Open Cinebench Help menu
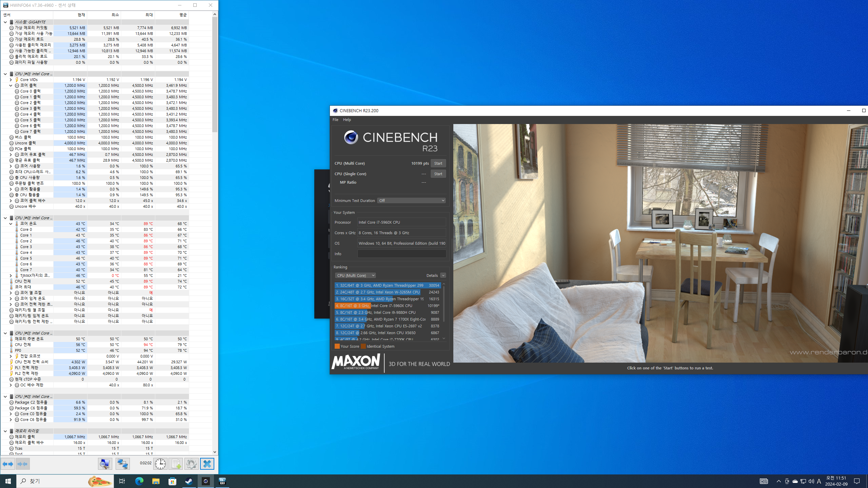The height and width of the screenshot is (488, 868). [x=347, y=120]
